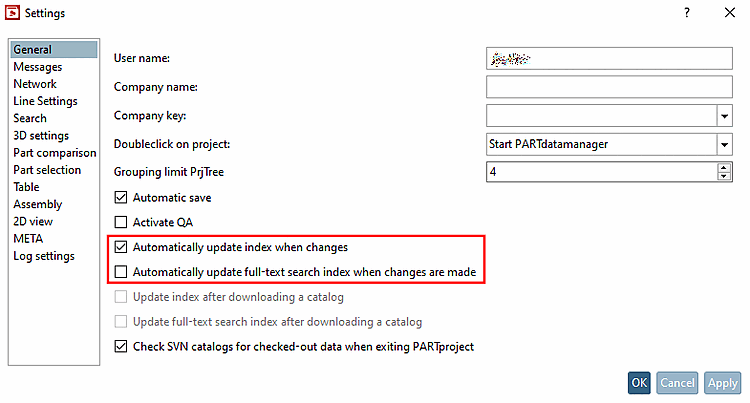
Task: Click the Apply button
Action: pyautogui.click(x=722, y=383)
